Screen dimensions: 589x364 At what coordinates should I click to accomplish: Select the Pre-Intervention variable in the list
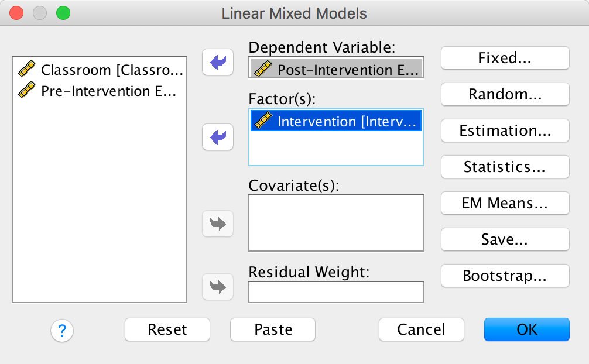108,91
